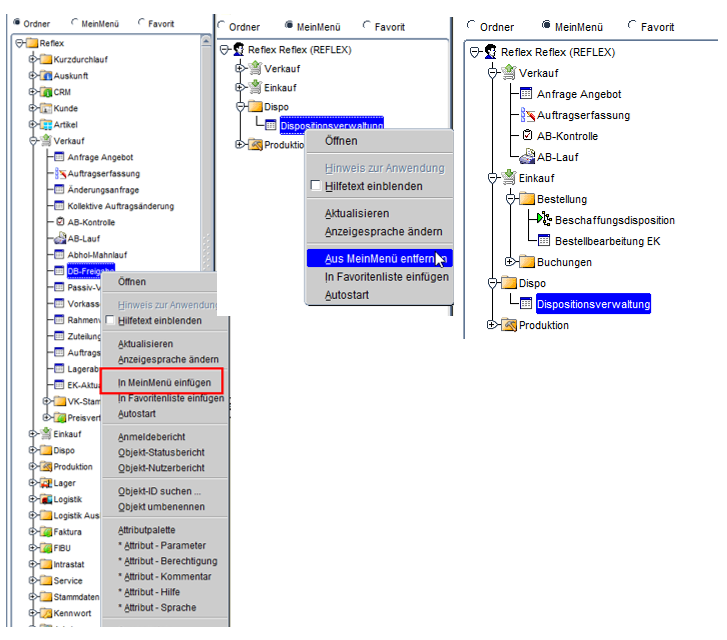Click the Bestellbearbeitung EK table icon
The height and width of the screenshot is (640, 727).
[x=544, y=241]
